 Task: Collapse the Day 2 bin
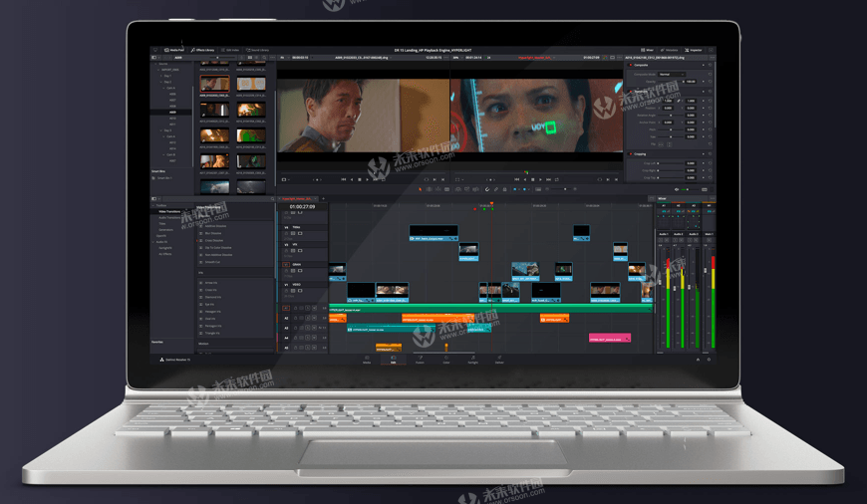(160, 82)
